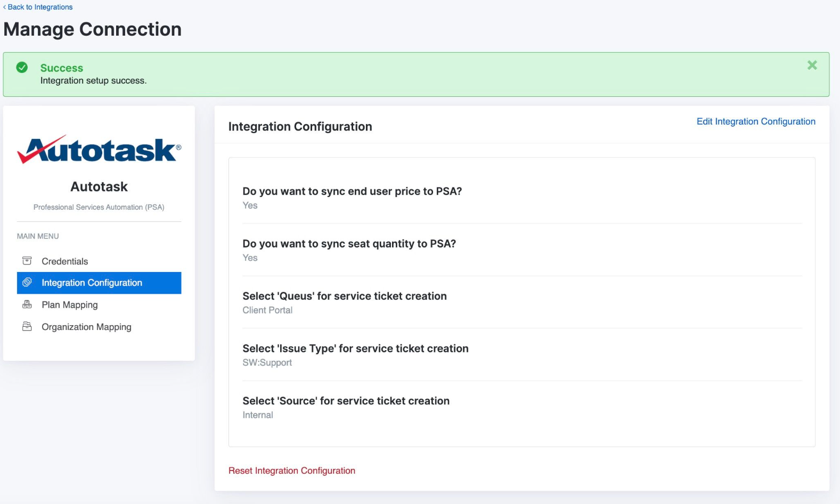Click the Autotask logo
The width and height of the screenshot is (840, 504).
coord(99,149)
